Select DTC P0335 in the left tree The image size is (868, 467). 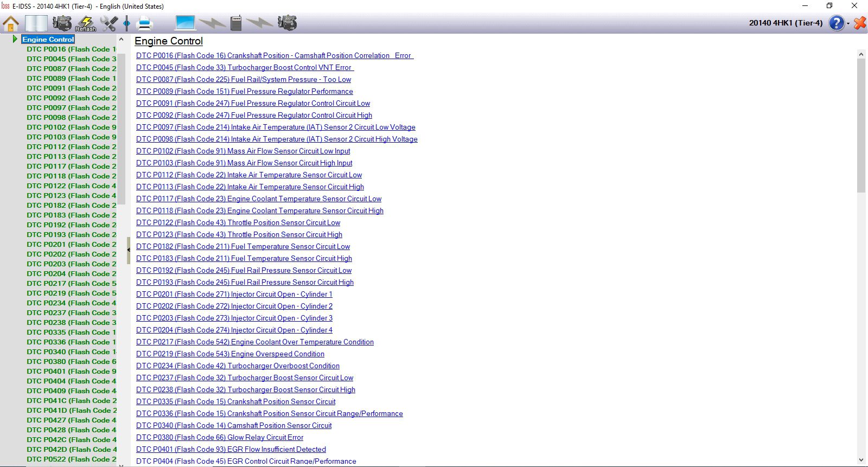(x=72, y=332)
